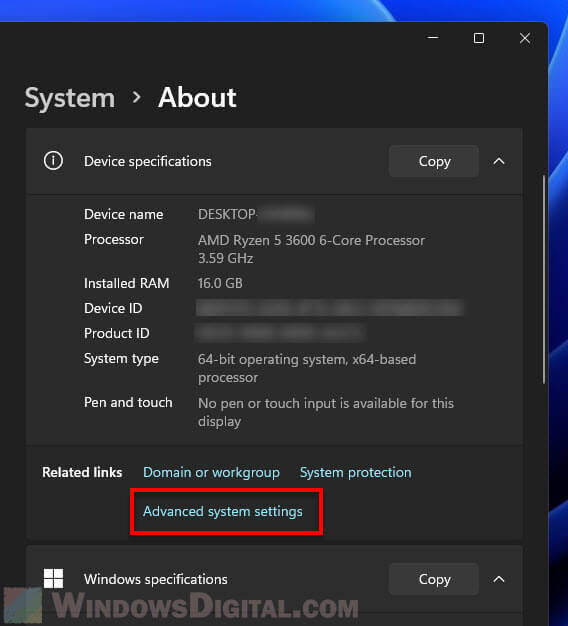568x626 pixels.
Task: Collapse the Device specifications section
Action: (x=499, y=161)
